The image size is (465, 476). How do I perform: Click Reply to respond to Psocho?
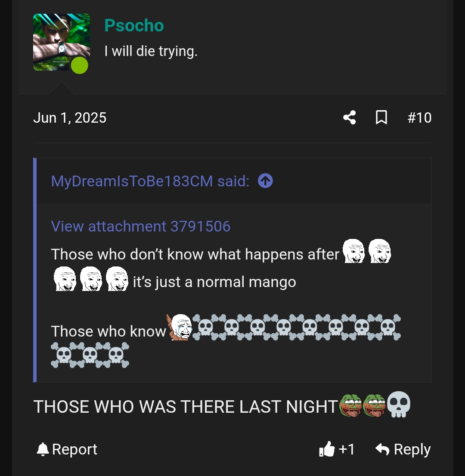tap(411, 449)
